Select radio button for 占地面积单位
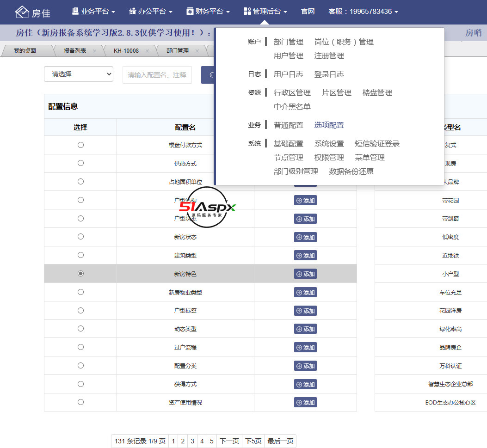The image size is (487, 448). click(81, 182)
